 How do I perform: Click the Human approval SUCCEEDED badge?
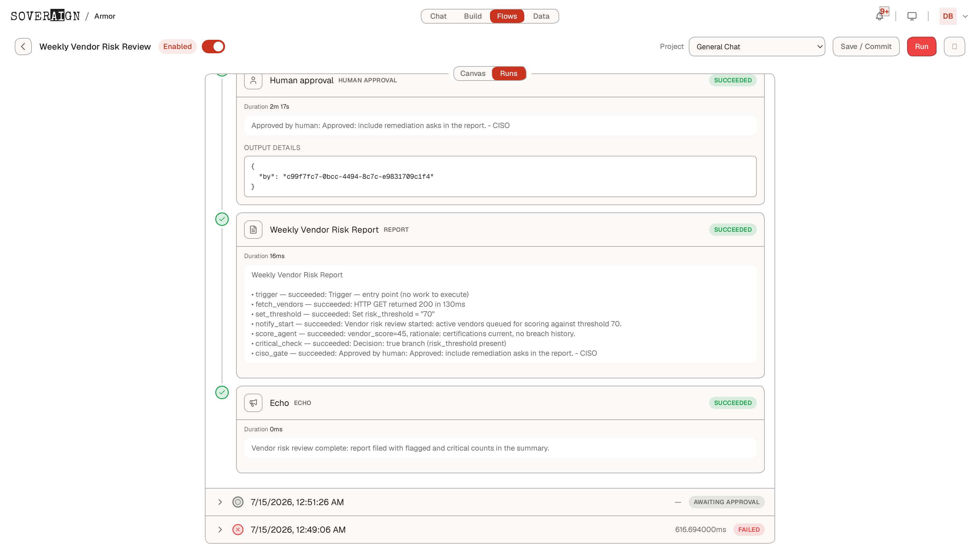(733, 80)
